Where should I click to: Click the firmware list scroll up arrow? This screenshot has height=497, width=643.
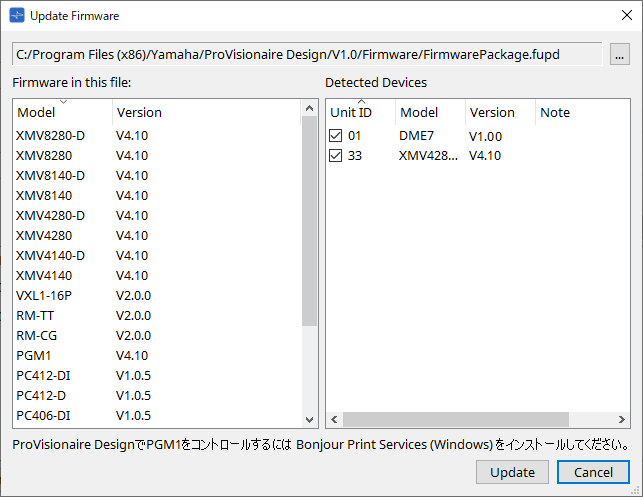[310, 108]
